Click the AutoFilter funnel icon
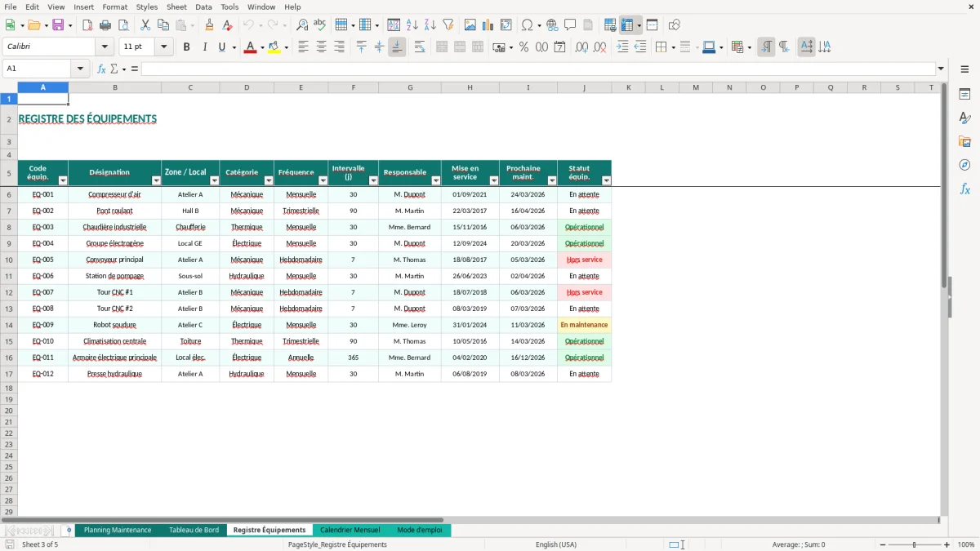Image resolution: width=980 pixels, height=551 pixels. 448,25
